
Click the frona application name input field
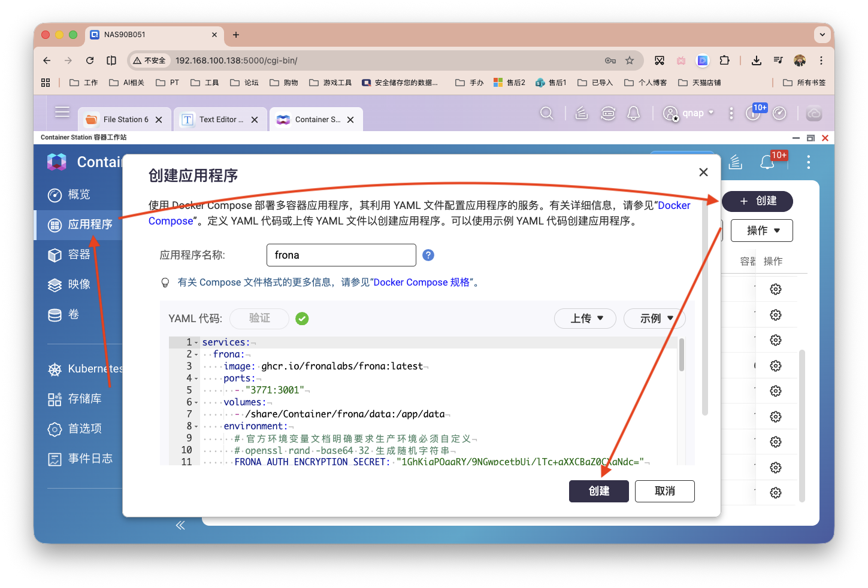point(341,254)
